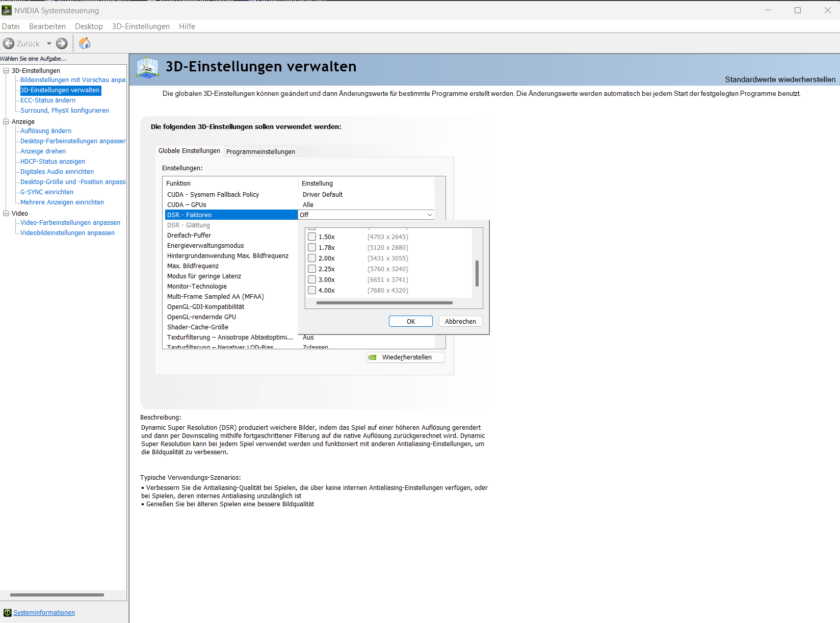Click the DSR factor list vertical scrollbar thumb

click(x=477, y=274)
